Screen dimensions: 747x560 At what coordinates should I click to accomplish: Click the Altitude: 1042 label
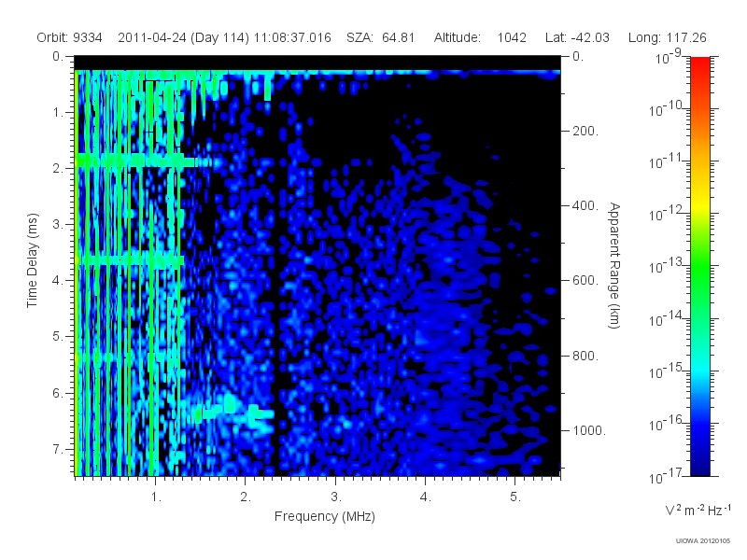click(x=480, y=37)
